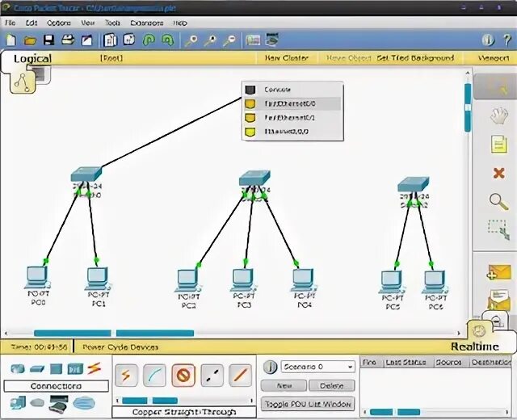Viewport: 517px width, 420px height.
Task: Open the View menu
Action: [88, 23]
